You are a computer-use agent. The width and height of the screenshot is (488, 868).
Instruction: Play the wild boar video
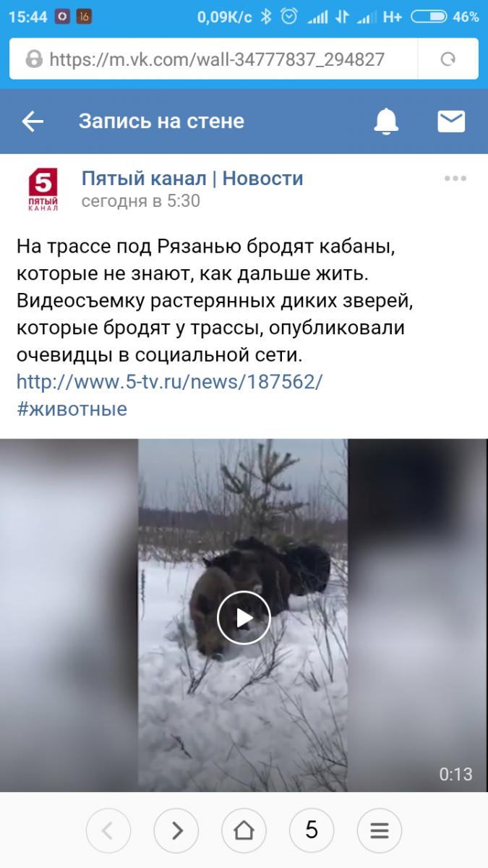click(x=244, y=617)
